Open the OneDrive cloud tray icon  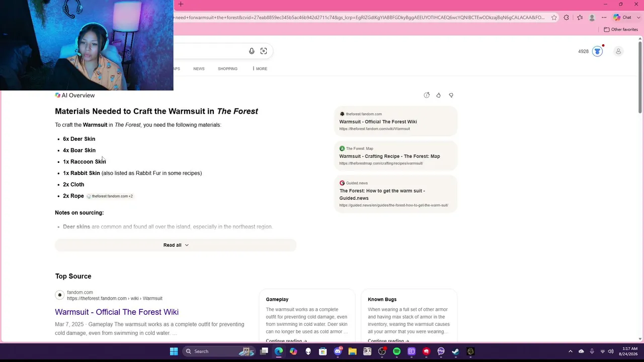pyautogui.click(x=581, y=351)
